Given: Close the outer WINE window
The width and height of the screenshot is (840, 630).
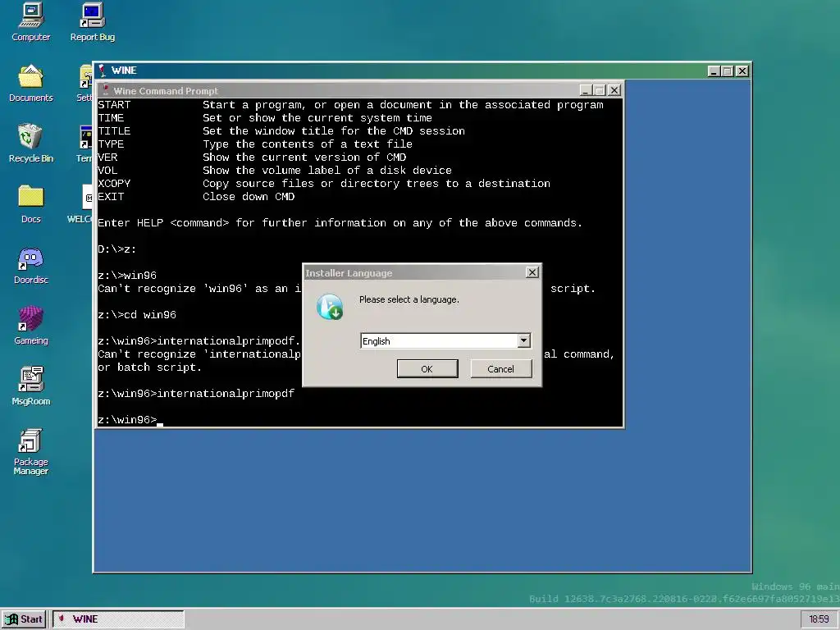Looking at the screenshot, I should (x=742, y=71).
